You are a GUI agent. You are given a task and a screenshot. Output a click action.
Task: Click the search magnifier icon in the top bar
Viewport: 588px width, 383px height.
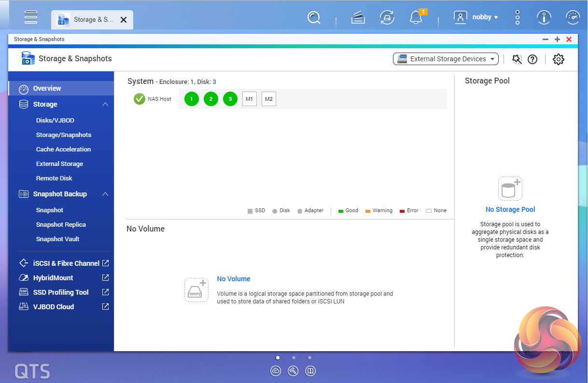point(314,18)
